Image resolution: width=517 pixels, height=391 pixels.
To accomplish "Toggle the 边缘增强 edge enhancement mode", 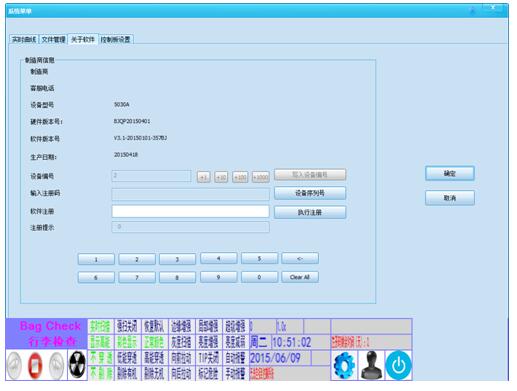I will pos(181,327).
